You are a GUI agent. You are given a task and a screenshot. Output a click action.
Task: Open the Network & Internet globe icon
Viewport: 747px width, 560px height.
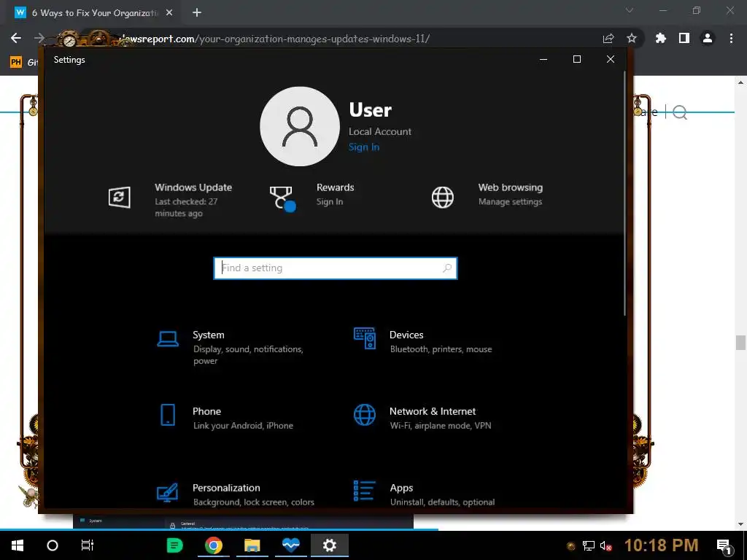pyautogui.click(x=365, y=415)
